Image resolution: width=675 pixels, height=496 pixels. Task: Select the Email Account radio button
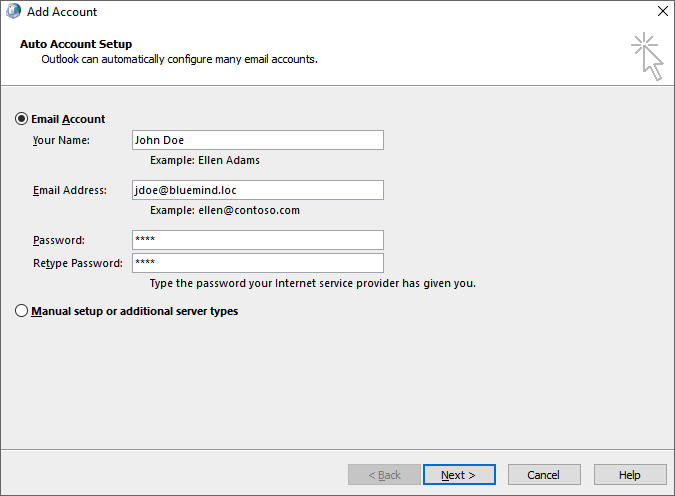(x=22, y=119)
